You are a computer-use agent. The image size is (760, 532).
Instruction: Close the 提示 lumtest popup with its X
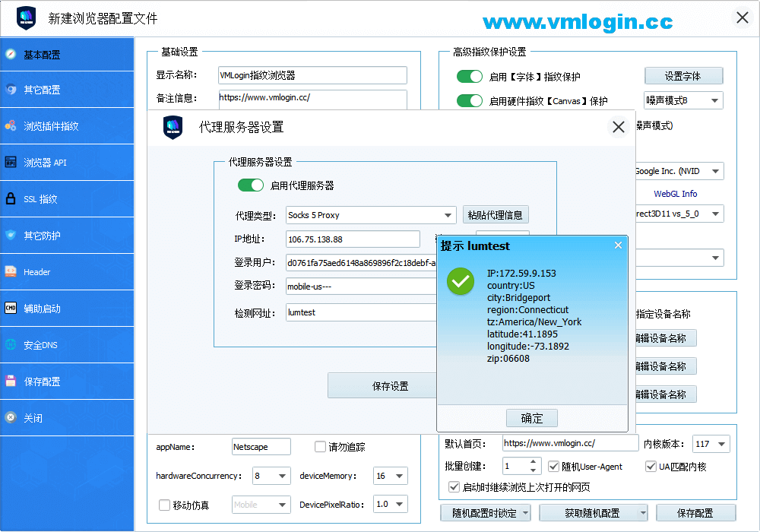point(618,245)
